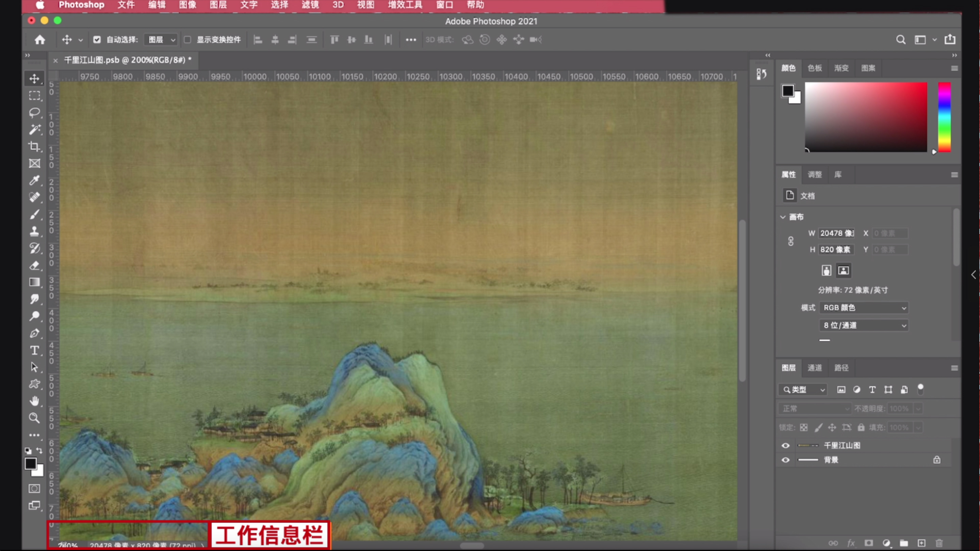Select the Hand tool
Viewport: 980px width, 551px height.
pyautogui.click(x=35, y=401)
